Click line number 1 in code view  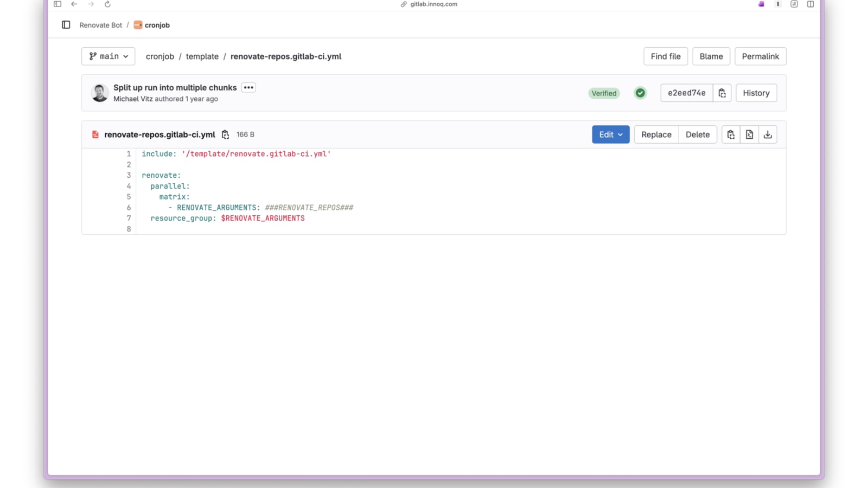tap(129, 154)
